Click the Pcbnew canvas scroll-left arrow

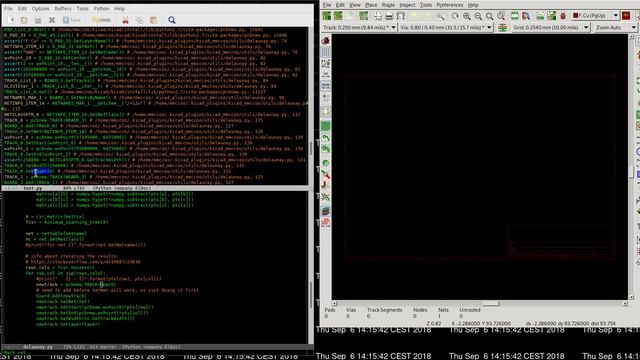click(334, 304)
